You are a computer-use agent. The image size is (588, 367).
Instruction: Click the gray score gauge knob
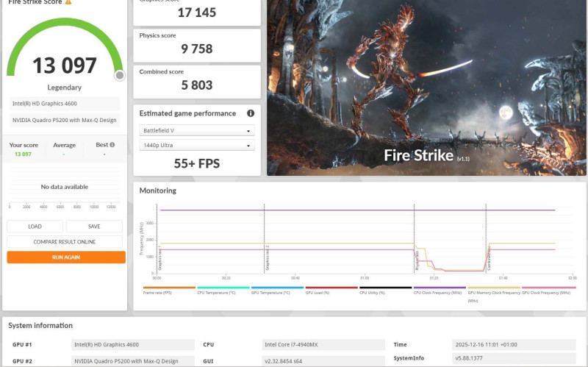pyautogui.click(x=120, y=76)
